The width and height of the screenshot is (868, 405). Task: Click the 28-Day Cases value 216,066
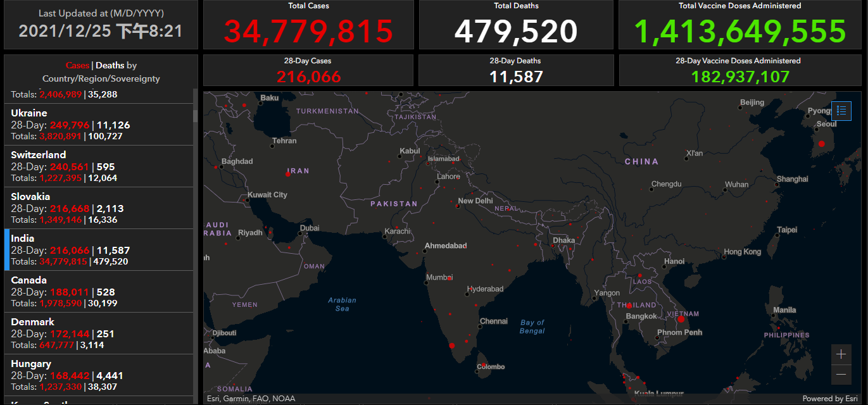(x=308, y=77)
